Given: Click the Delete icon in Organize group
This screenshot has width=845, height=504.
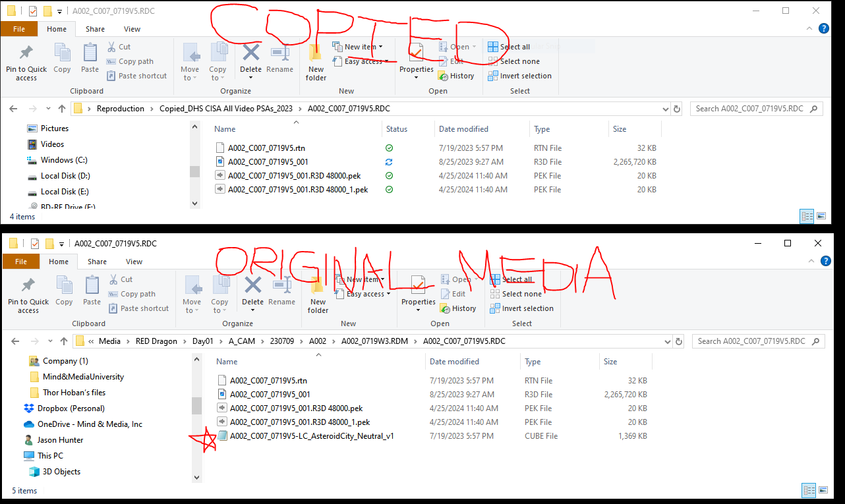Looking at the screenshot, I should (250, 61).
